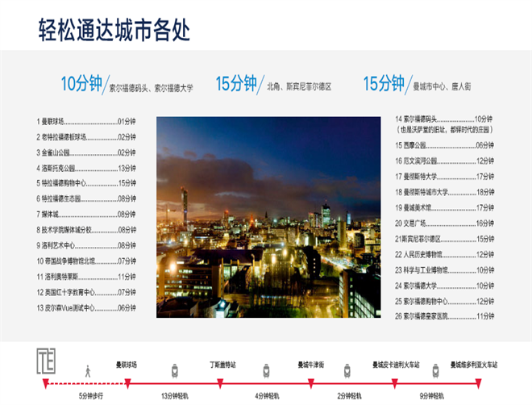This screenshot has height=405, width=532.
Task: Select list row 26 索尔福德皇家医院
Action: (x=444, y=316)
